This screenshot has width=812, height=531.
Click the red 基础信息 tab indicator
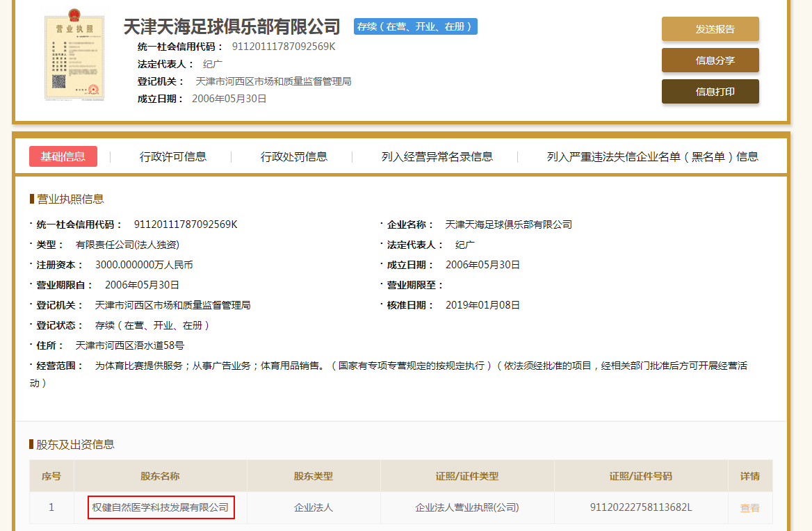[x=63, y=156]
